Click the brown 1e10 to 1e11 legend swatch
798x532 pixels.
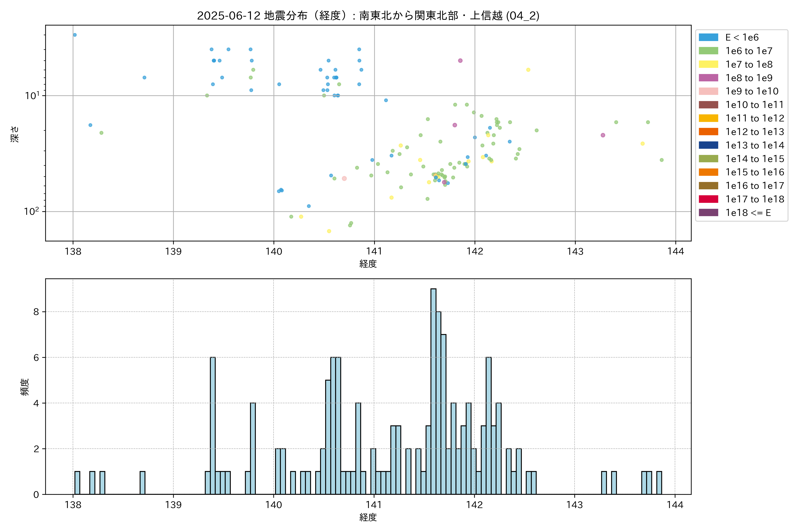[x=708, y=105]
